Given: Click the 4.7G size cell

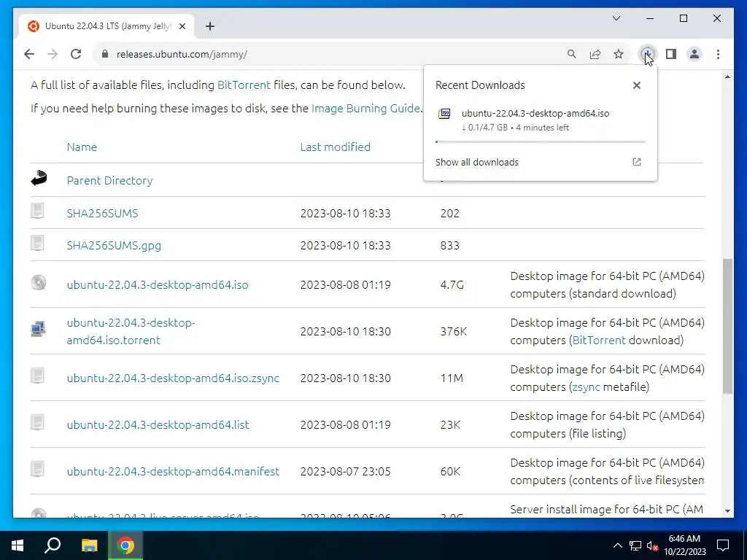Looking at the screenshot, I should pyautogui.click(x=452, y=285).
